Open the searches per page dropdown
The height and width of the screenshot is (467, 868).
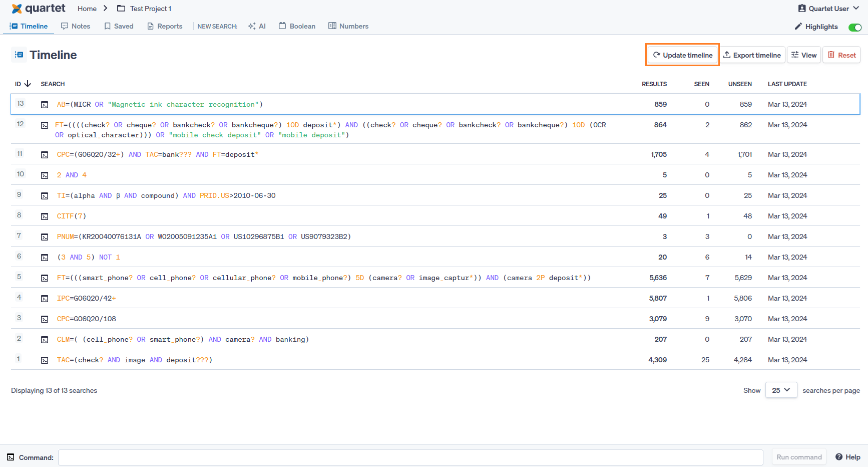click(x=780, y=390)
